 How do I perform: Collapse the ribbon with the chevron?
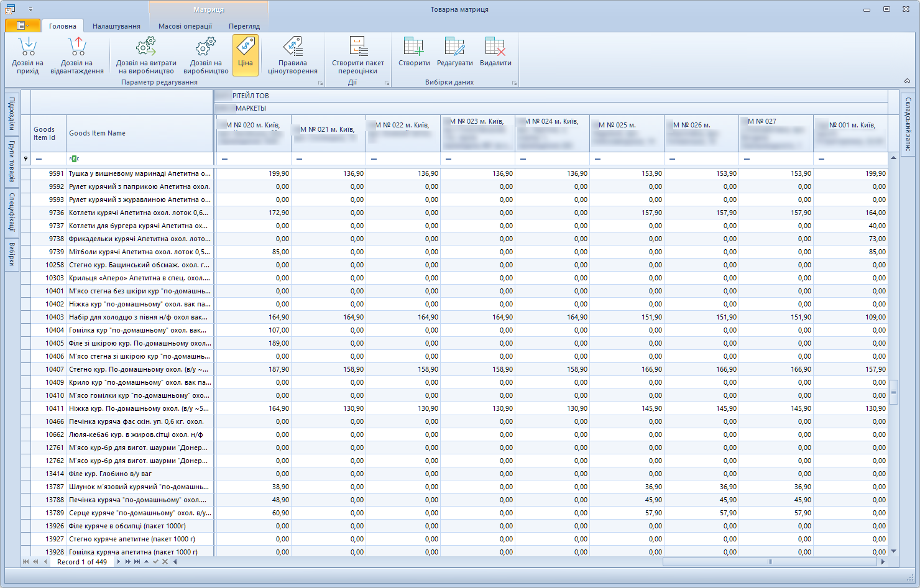tap(907, 81)
